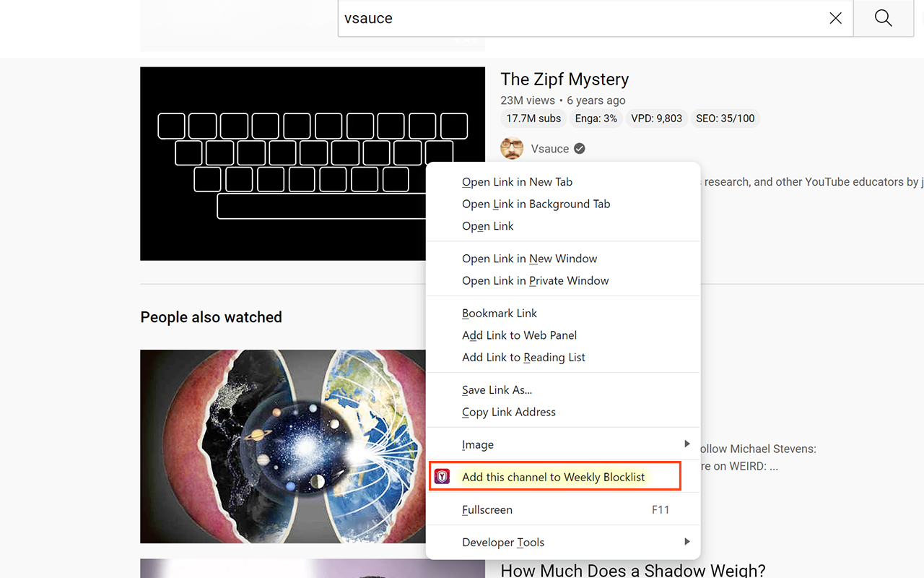924x578 pixels.
Task: Click the SEO: 35/100 badge
Action: coord(725,118)
